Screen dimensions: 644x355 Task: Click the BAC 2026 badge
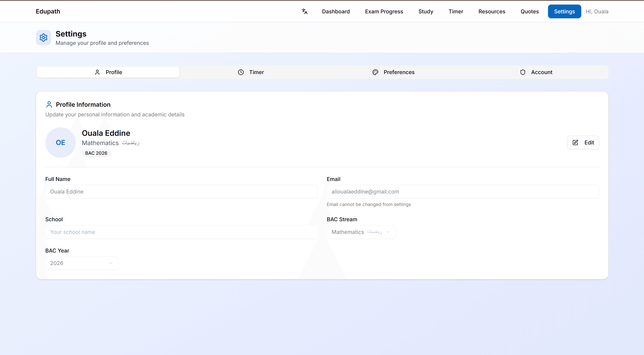(x=96, y=153)
